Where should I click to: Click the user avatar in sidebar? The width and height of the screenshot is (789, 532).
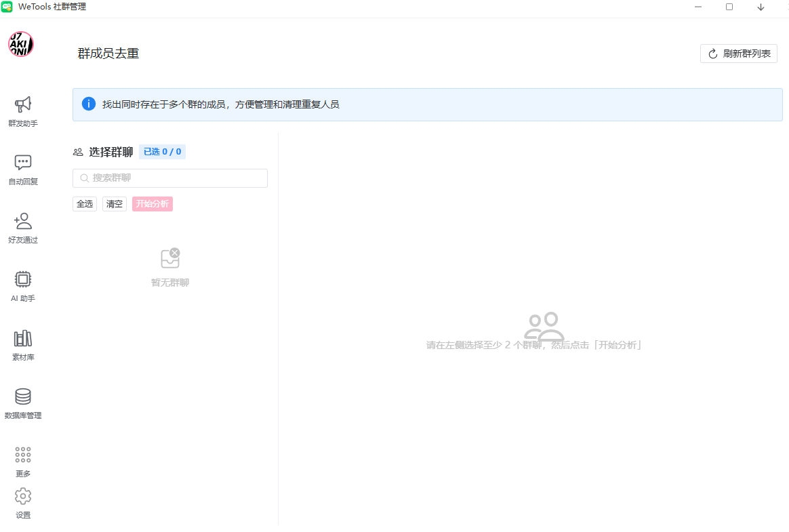click(21, 44)
